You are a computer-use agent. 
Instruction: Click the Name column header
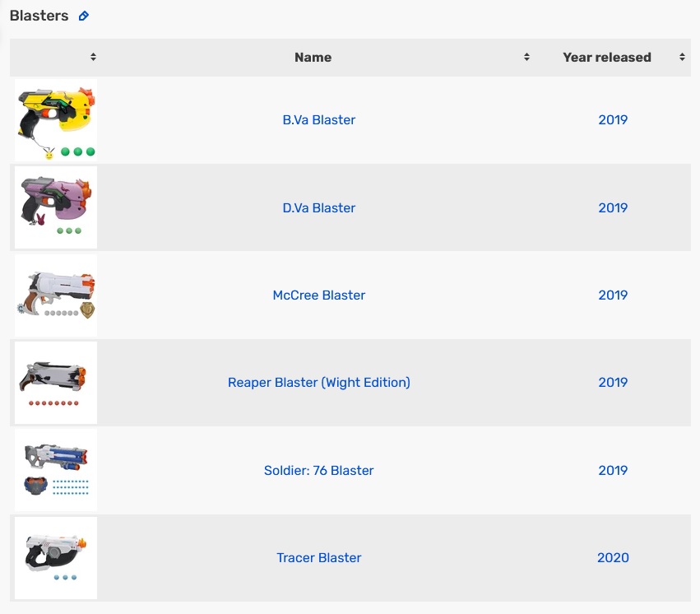313,57
